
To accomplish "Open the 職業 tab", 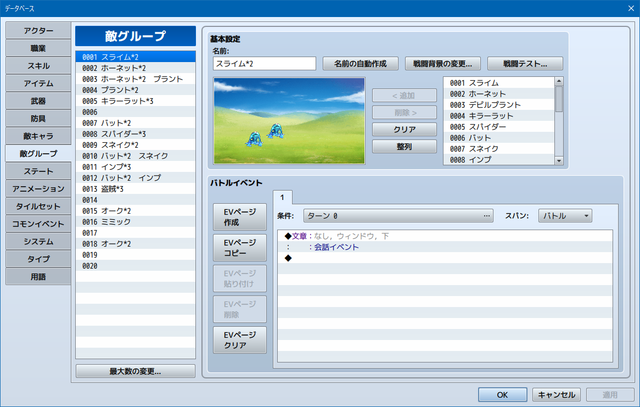I will pyautogui.click(x=38, y=48).
